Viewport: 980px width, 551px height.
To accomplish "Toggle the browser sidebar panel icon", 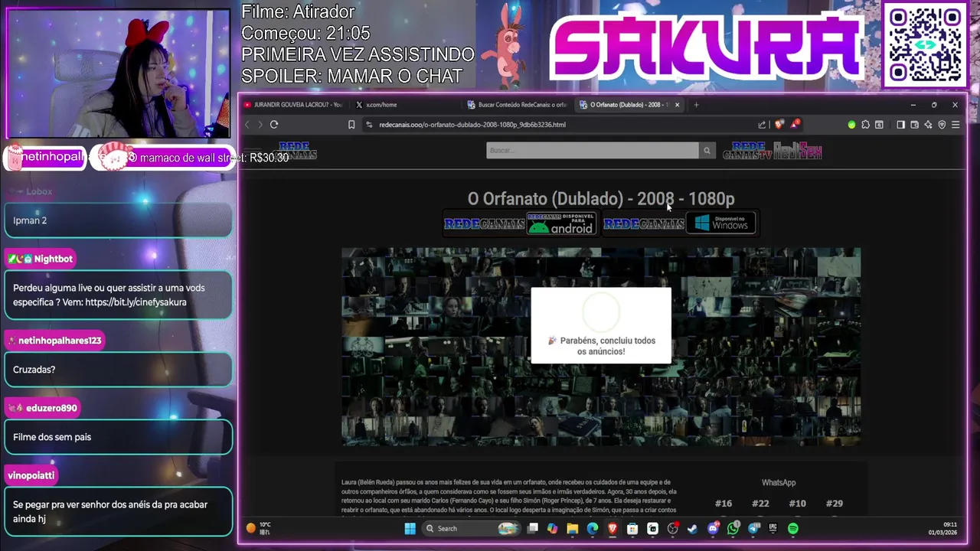I will coord(900,125).
